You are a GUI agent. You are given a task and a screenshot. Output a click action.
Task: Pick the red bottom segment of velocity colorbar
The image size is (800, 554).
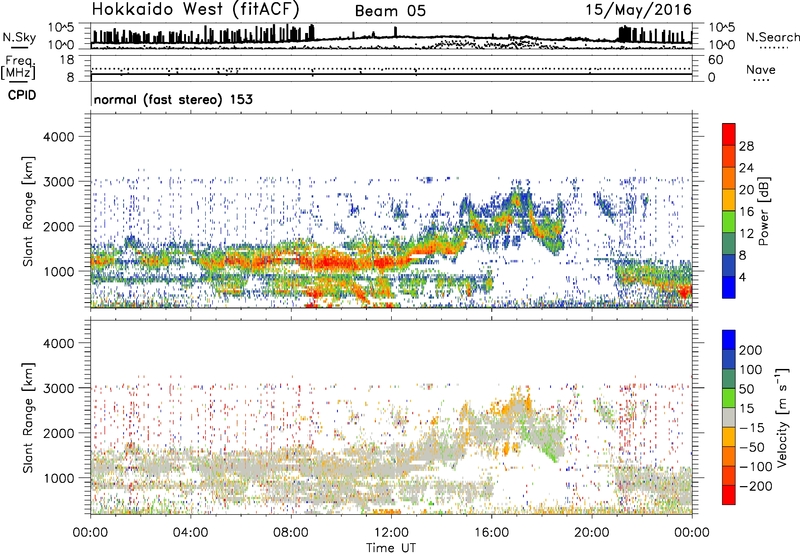click(x=729, y=495)
